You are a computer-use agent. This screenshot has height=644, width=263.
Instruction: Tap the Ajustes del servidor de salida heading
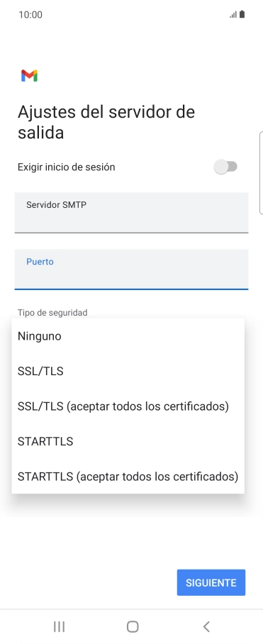click(106, 123)
